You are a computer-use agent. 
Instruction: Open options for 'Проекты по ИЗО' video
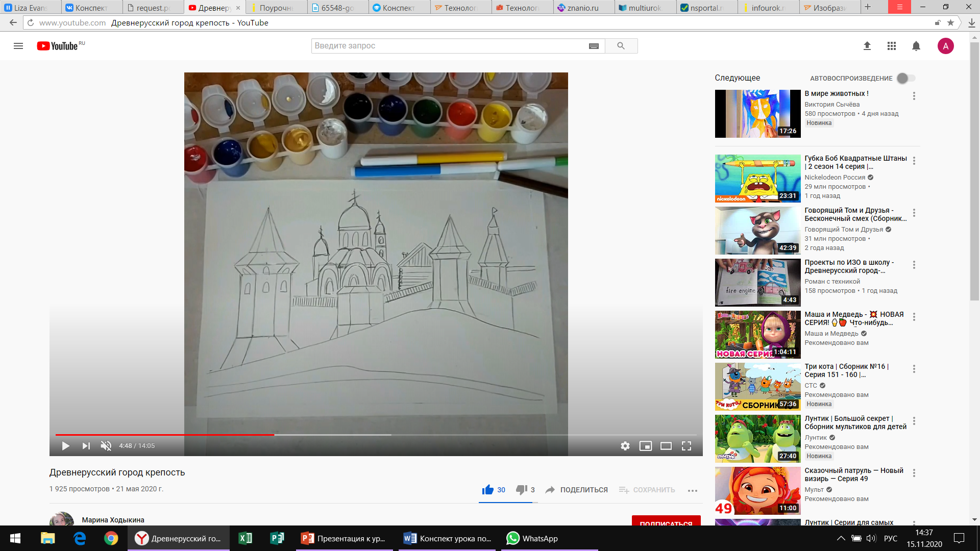click(914, 265)
